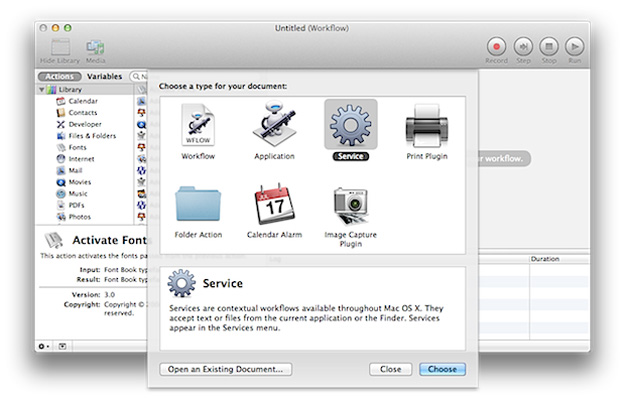Viewport: 625px width, 400px height.
Task: Click the Run button in toolbar
Action: click(574, 47)
